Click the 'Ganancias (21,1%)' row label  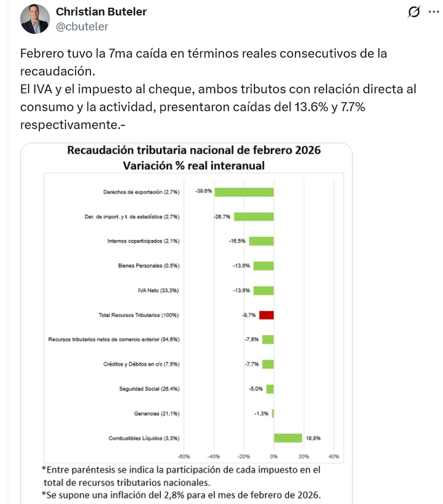157,414
